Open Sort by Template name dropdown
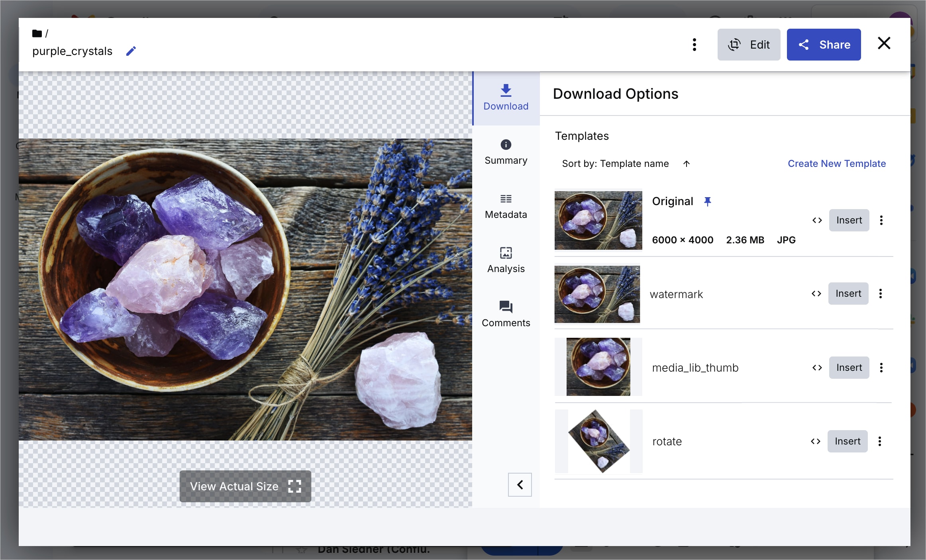Image resolution: width=926 pixels, height=560 pixels. click(615, 164)
